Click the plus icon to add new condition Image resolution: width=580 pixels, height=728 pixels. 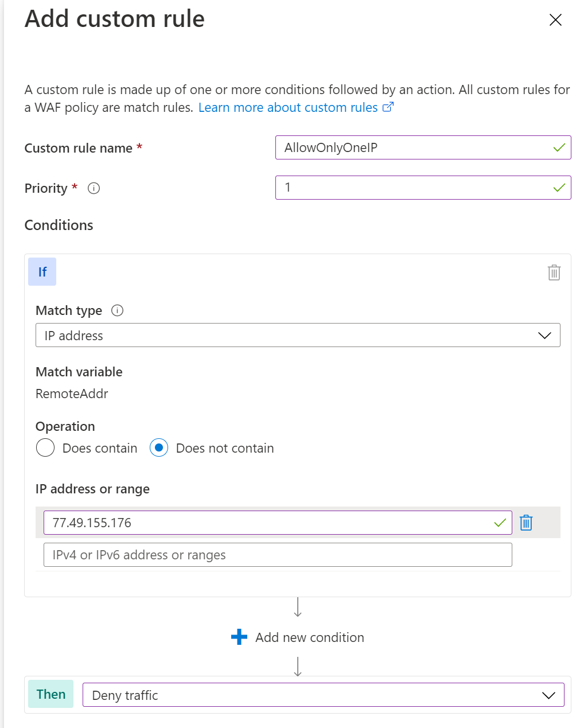(x=239, y=637)
